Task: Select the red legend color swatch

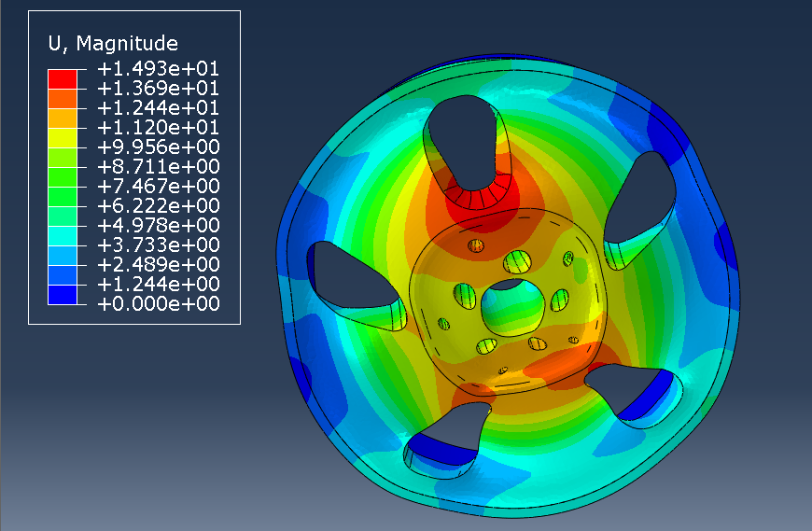Action: (x=63, y=79)
